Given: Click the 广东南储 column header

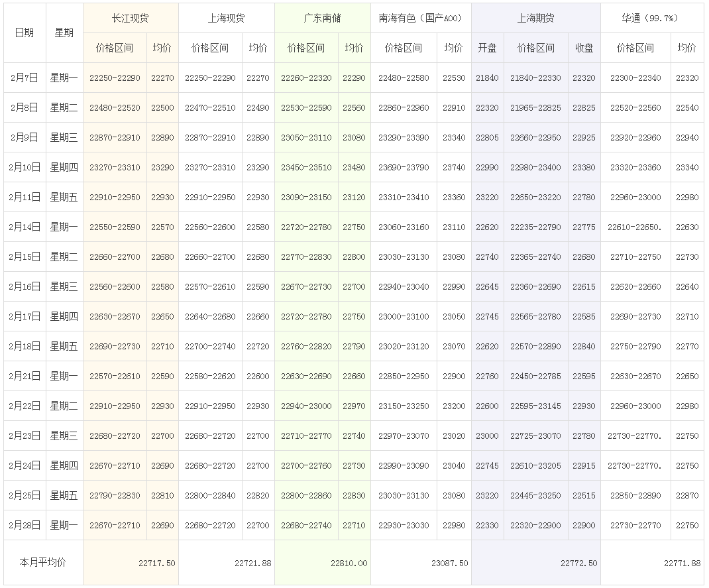Looking at the screenshot, I should tap(322, 19).
